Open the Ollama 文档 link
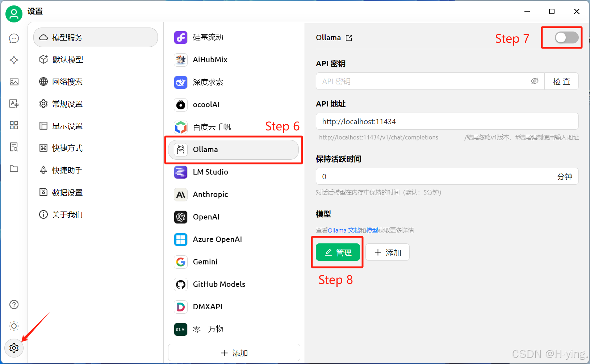 point(344,230)
